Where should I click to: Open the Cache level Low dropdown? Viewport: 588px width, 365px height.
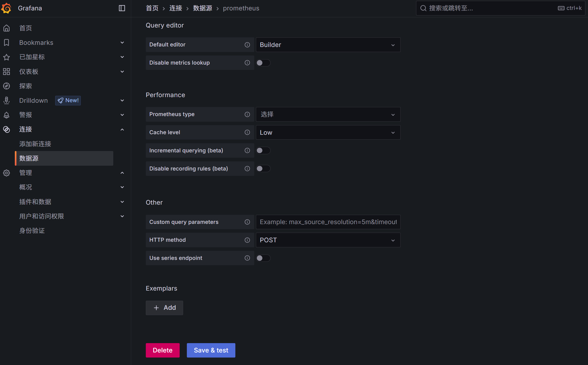click(328, 132)
